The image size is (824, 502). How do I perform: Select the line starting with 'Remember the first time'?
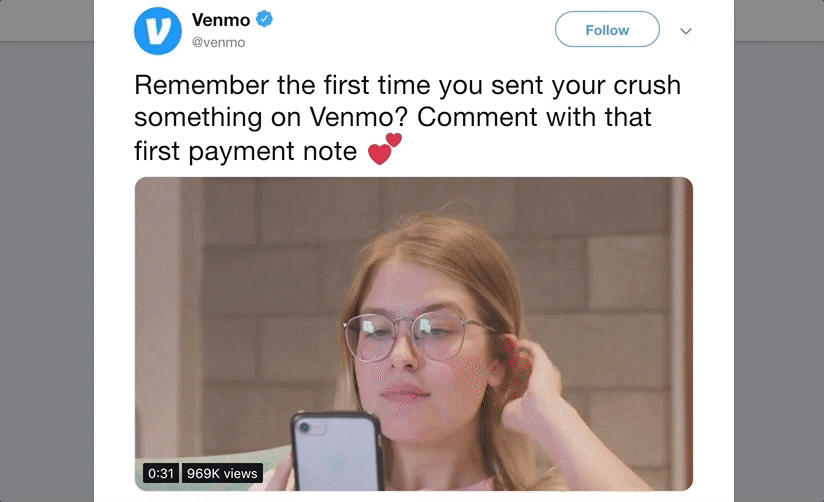[407, 85]
